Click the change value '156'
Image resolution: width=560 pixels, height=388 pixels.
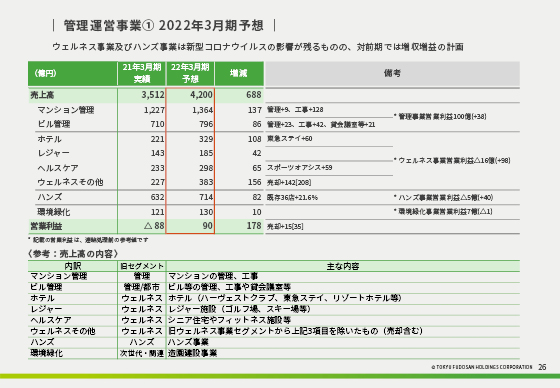255,183
